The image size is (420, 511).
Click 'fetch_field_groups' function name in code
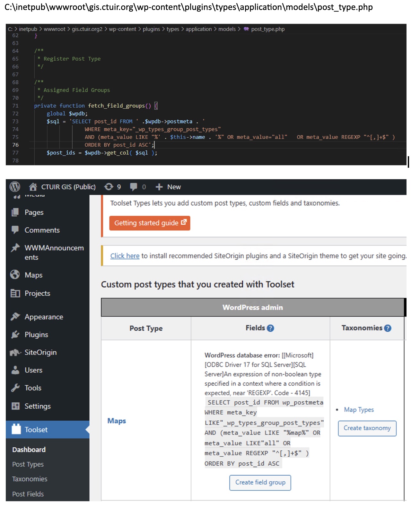coord(116,106)
